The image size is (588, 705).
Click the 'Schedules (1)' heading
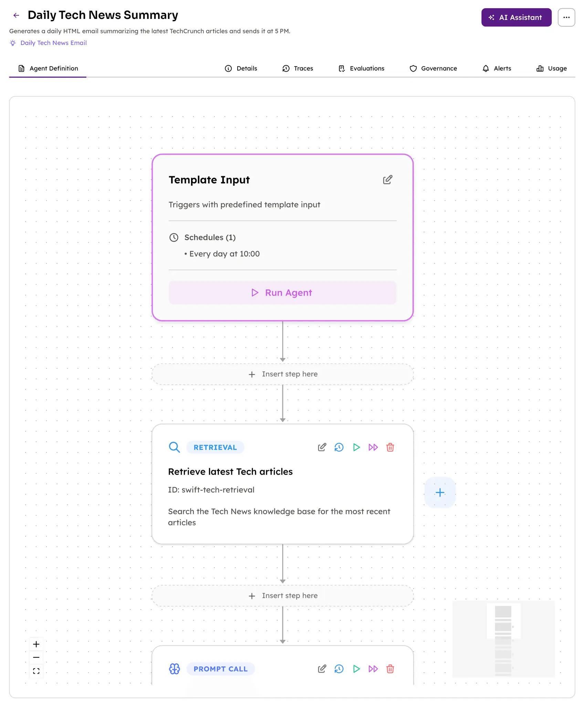tap(210, 238)
